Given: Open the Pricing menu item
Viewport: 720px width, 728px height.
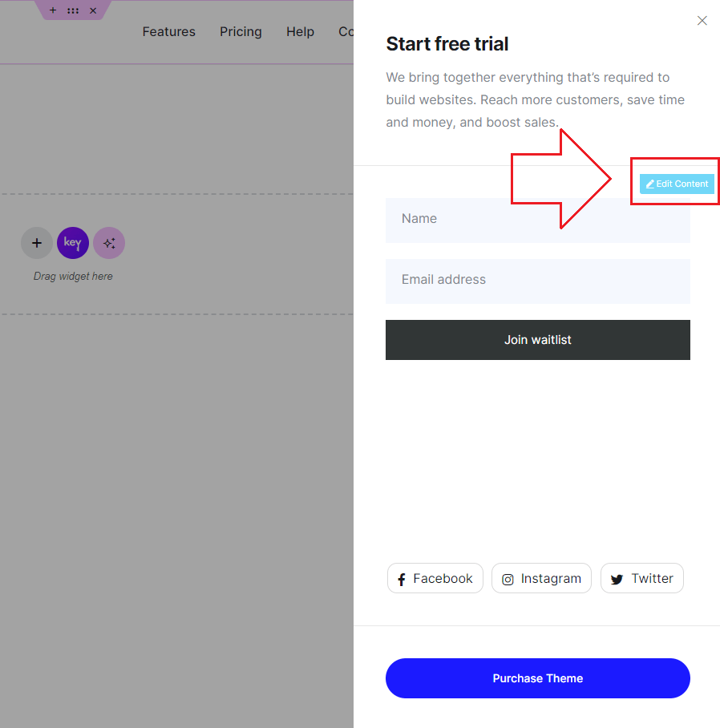Looking at the screenshot, I should 241,31.
